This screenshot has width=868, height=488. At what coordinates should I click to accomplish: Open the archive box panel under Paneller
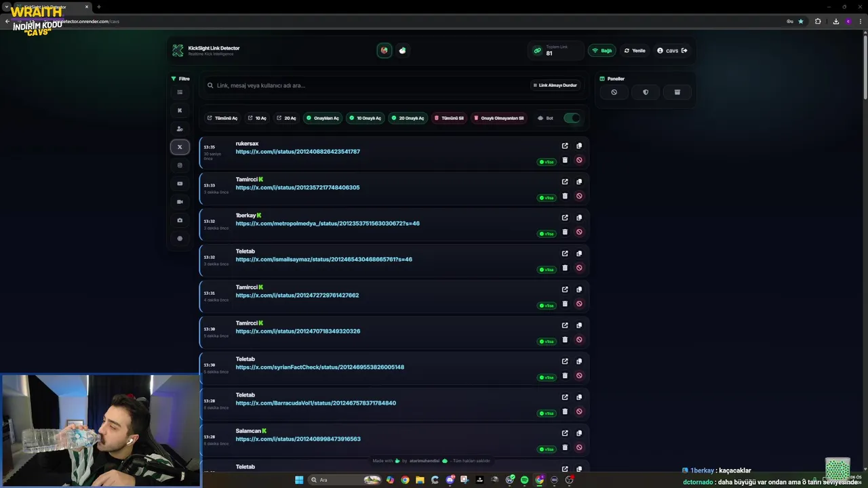(677, 92)
